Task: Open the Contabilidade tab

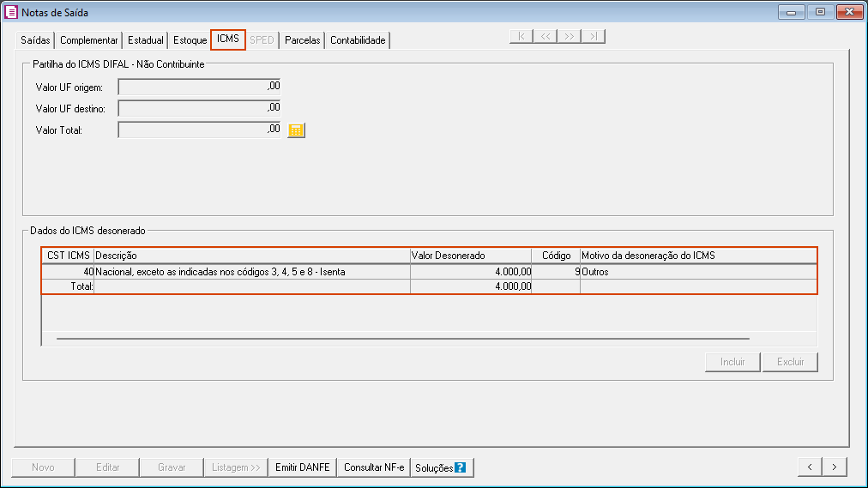Action: 358,40
